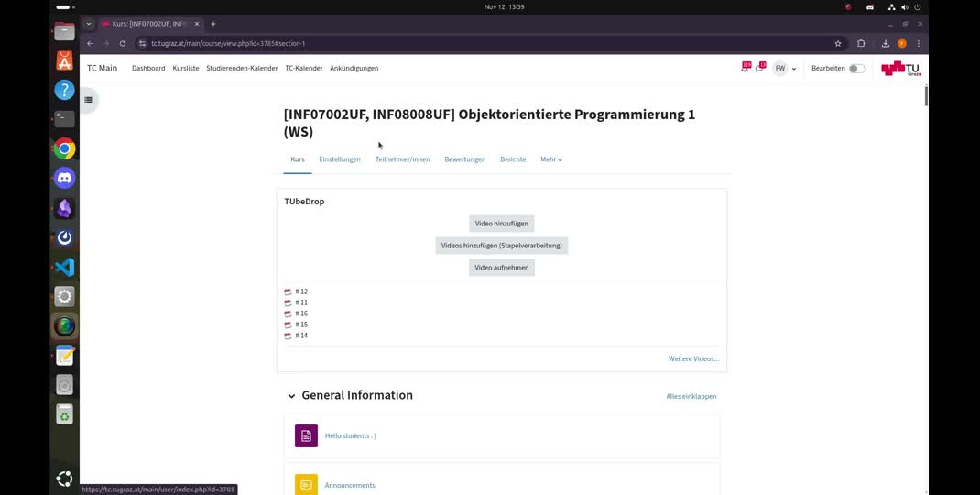Click the orange Chrome profile avatar
This screenshot has width=980, height=495.
(x=901, y=43)
